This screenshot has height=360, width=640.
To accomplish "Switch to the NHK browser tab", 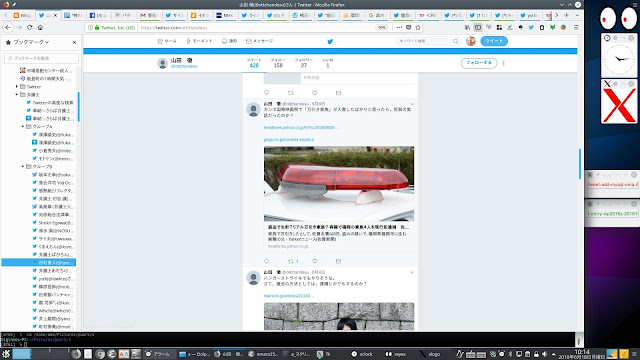I will (225, 15).
